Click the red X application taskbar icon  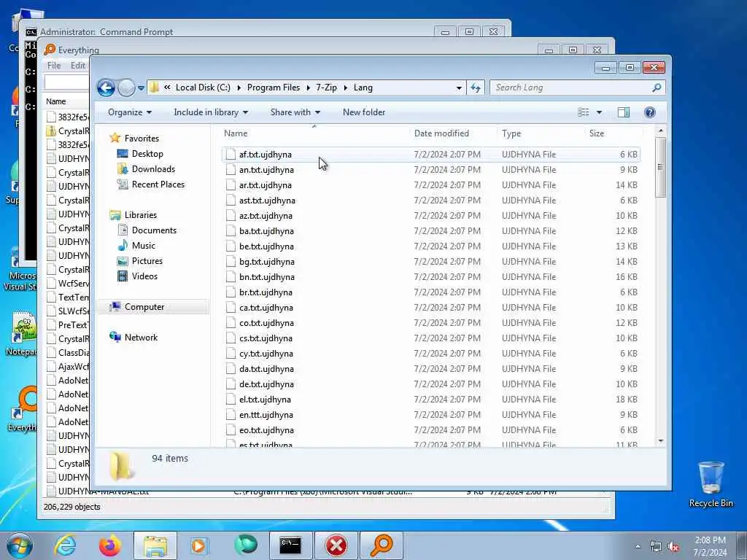coord(336,545)
